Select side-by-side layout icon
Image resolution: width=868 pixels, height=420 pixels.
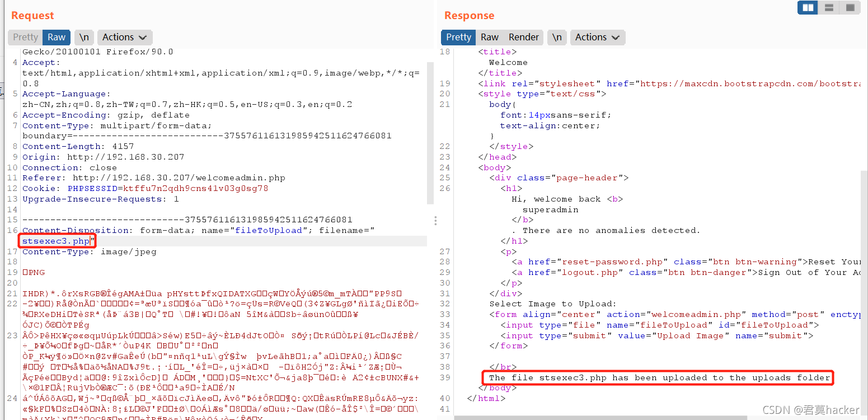pyautogui.click(x=808, y=7)
